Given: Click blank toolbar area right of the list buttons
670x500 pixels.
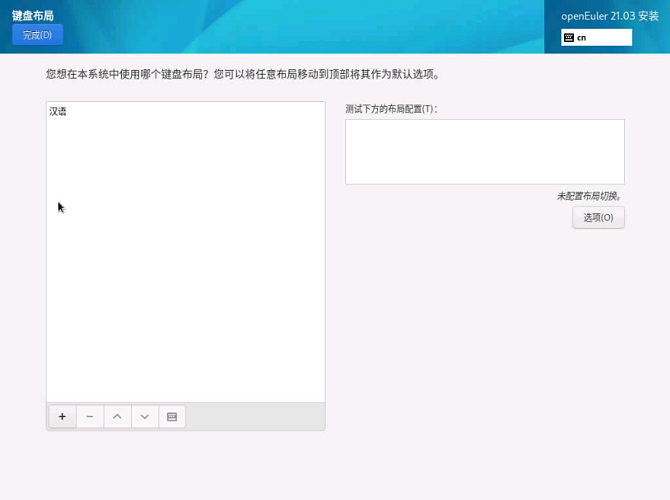Looking at the screenshot, I should [255, 417].
